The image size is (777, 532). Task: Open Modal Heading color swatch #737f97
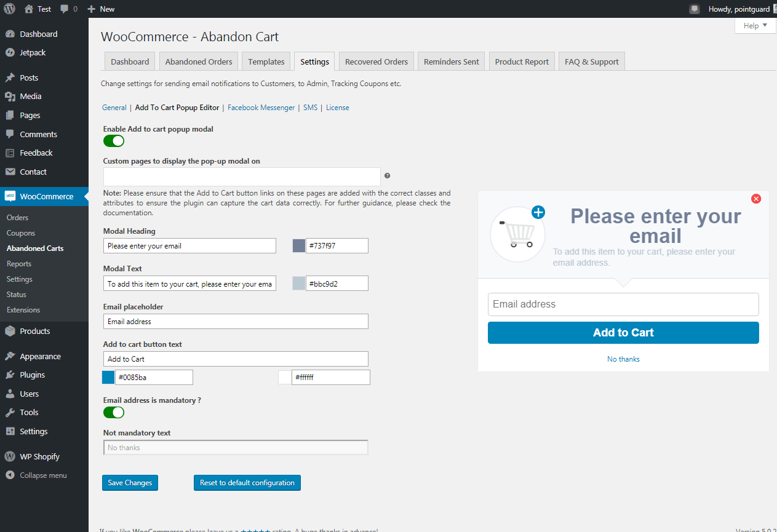(x=299, y=246)
